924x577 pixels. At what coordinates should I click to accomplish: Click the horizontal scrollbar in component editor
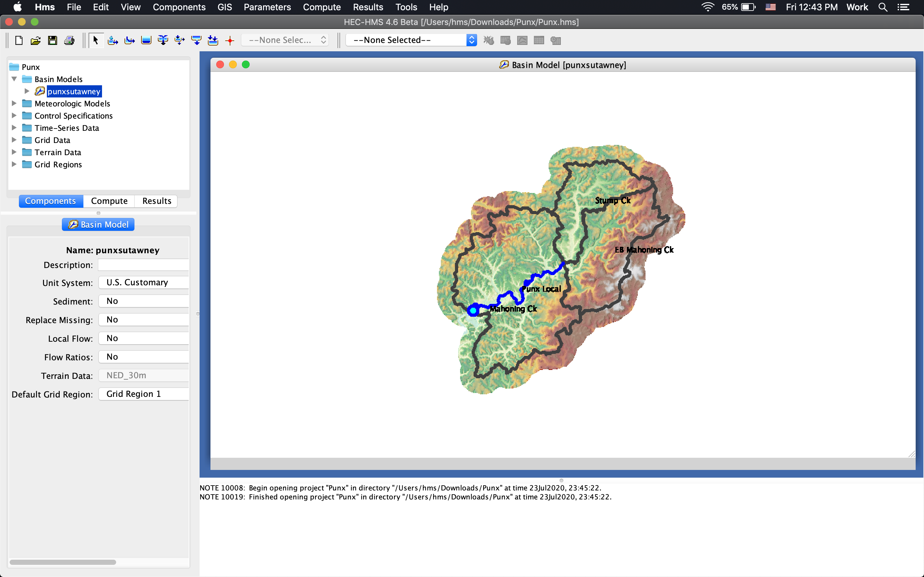pos(63,562)
